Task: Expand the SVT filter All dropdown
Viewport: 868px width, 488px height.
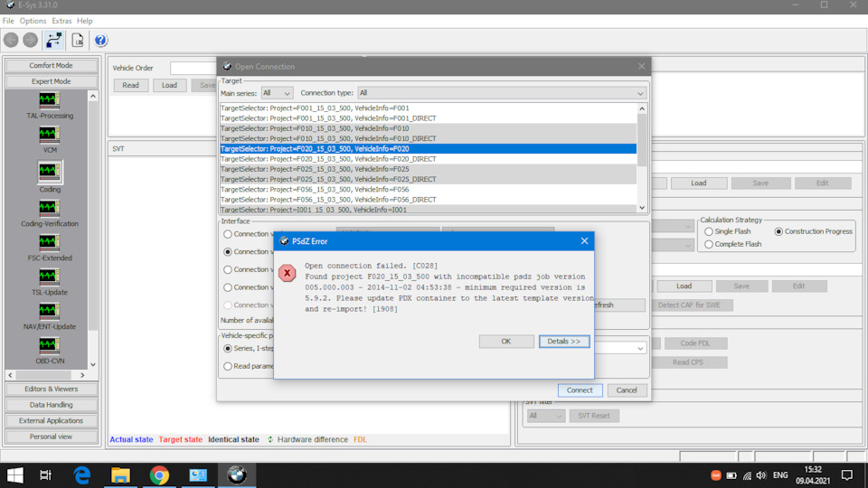Action: (545, 416)
